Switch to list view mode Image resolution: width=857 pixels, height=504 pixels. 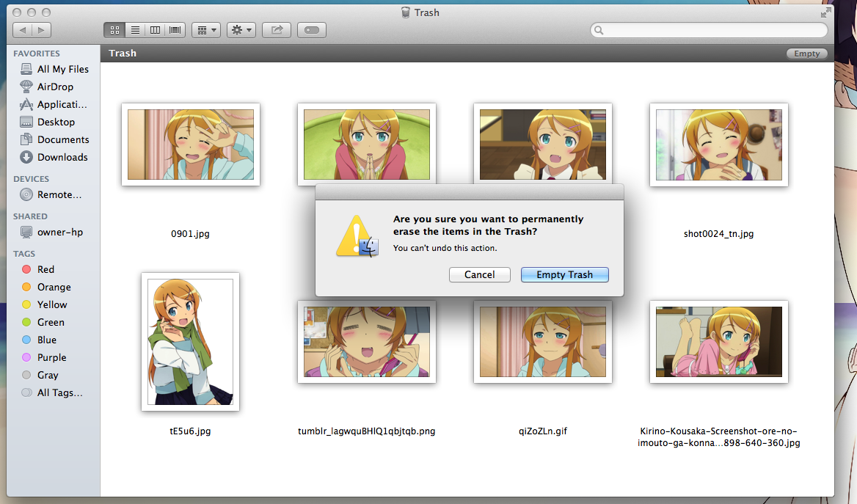135,30
